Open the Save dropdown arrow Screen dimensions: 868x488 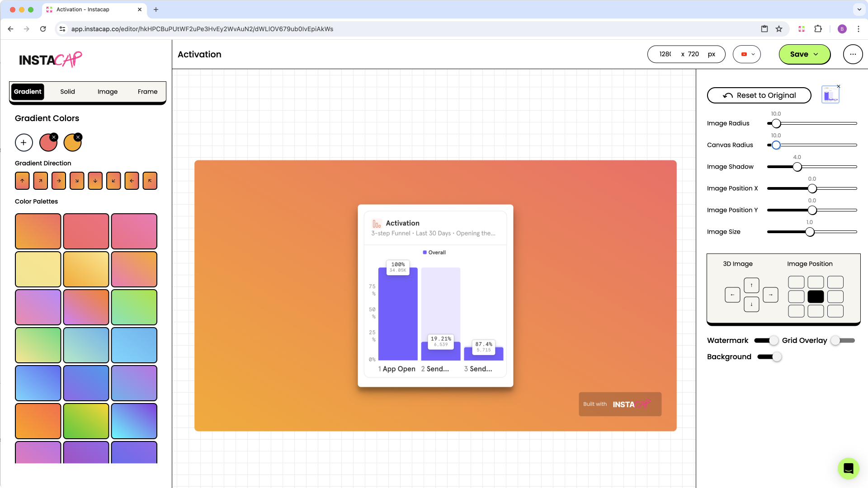coord(816,54)
